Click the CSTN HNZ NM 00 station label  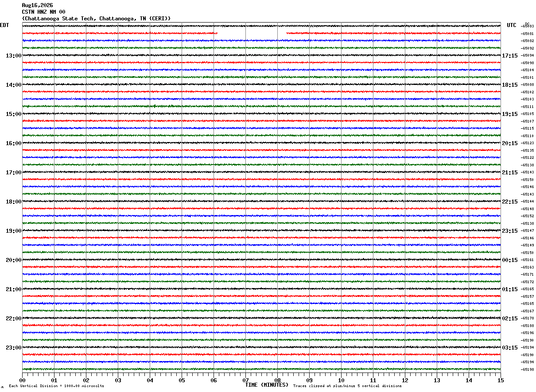click(x=43, y=12)
